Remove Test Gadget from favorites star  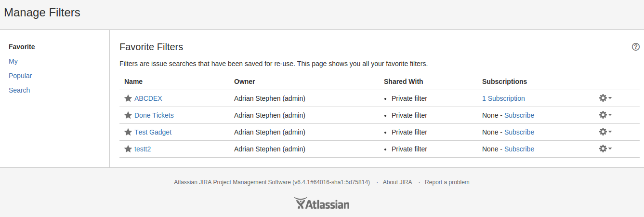128,132
